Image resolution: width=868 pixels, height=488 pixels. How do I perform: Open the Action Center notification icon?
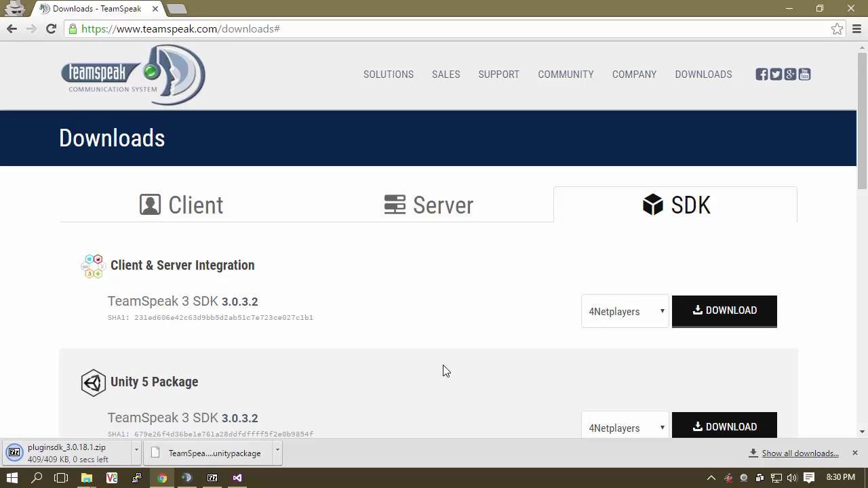tap(809, 478)
